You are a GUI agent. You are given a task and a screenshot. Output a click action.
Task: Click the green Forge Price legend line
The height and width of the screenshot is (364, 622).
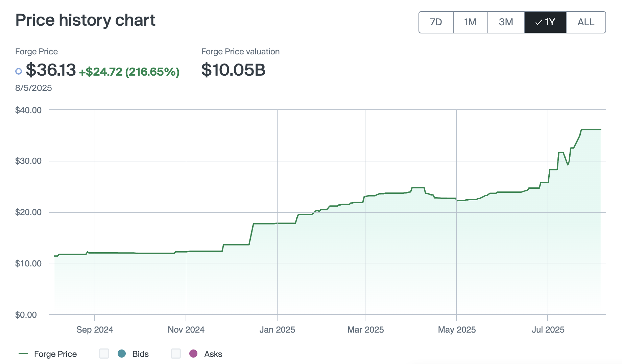[23, 354]
